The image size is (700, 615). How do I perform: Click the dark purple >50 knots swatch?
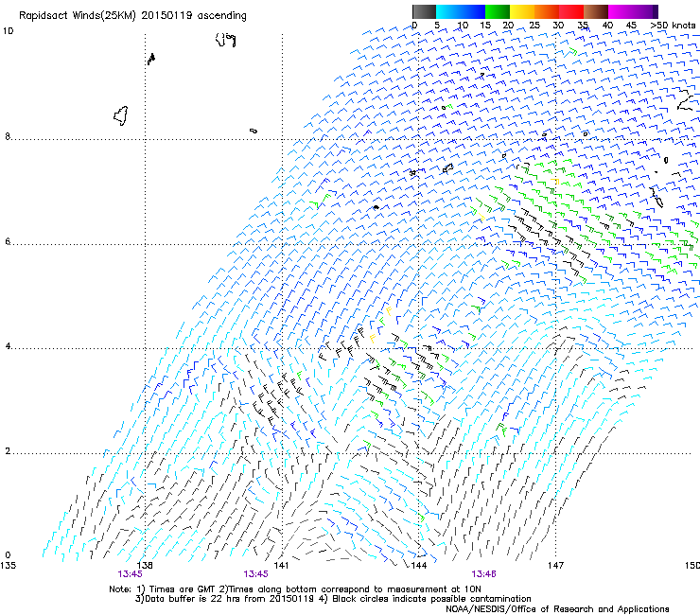[656, 11]
